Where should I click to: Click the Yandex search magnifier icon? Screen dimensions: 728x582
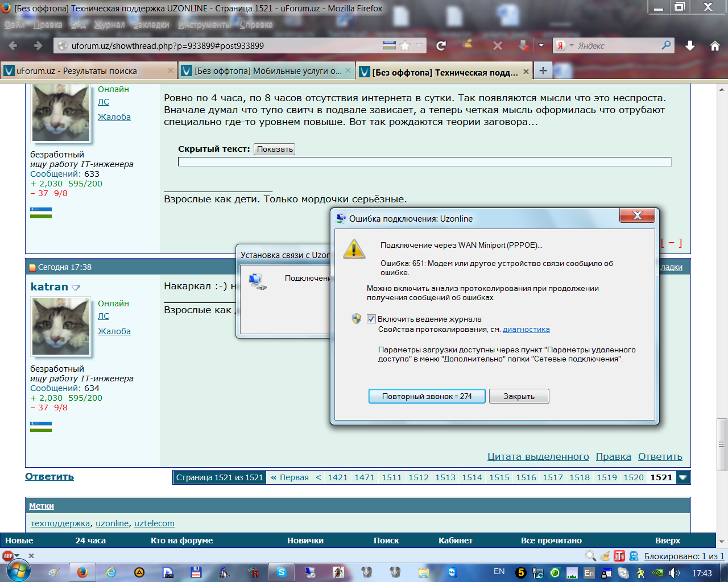pos(667,45)
